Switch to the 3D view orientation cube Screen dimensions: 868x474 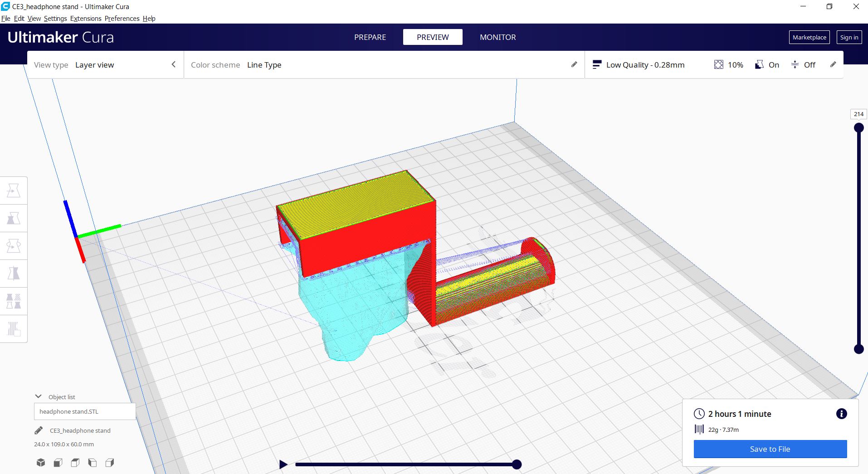coord(41,463)
